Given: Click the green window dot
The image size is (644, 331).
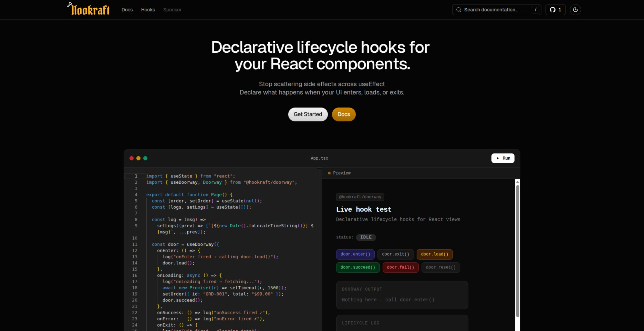Looking at the screenshot, I should pos(145,158).
